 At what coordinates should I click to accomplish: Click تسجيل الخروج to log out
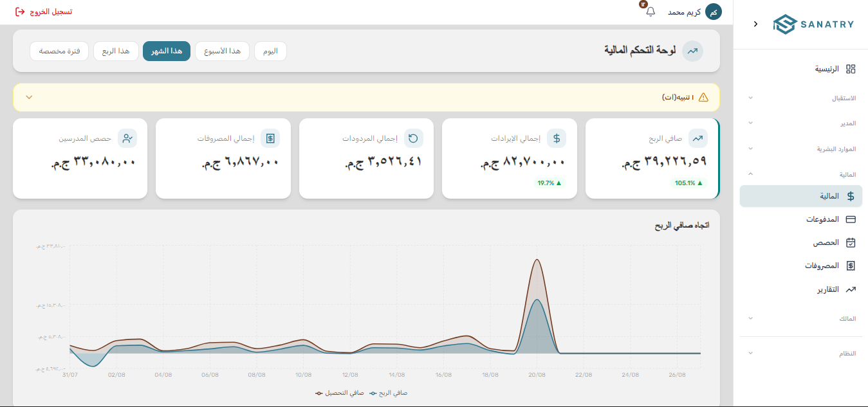(x=44, y=12)
